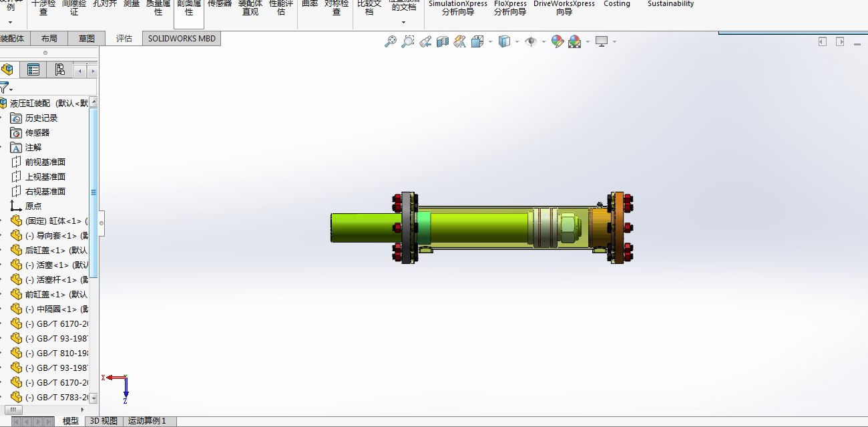Viewport: 868px width, 427px height.
Task: Open the FeatureManager design tree tab
Action: pyautogui.click(x=8, y=69)
